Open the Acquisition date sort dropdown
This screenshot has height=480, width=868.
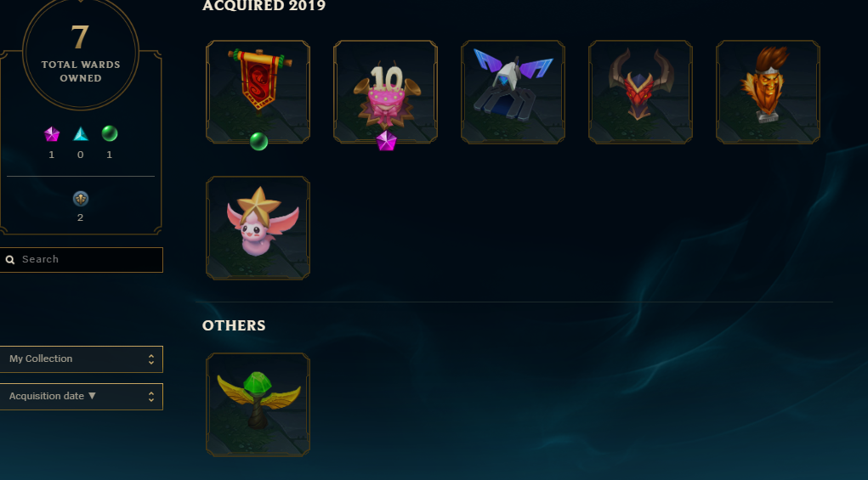[82, 397]
